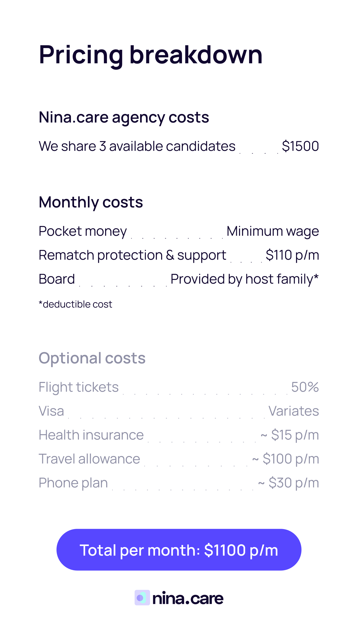Click the $1500 agency cost amount

[300, 146]
